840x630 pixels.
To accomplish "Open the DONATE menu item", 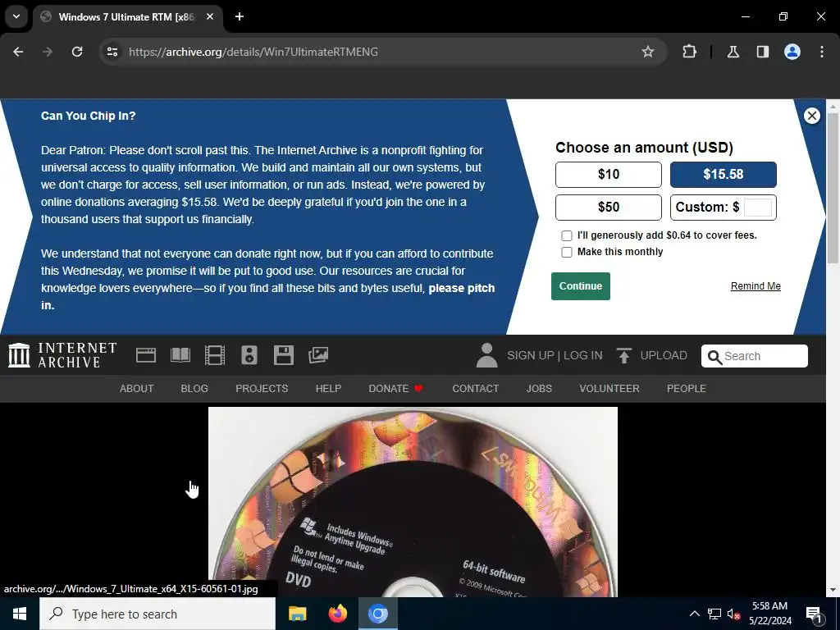I will pos(395,388).
